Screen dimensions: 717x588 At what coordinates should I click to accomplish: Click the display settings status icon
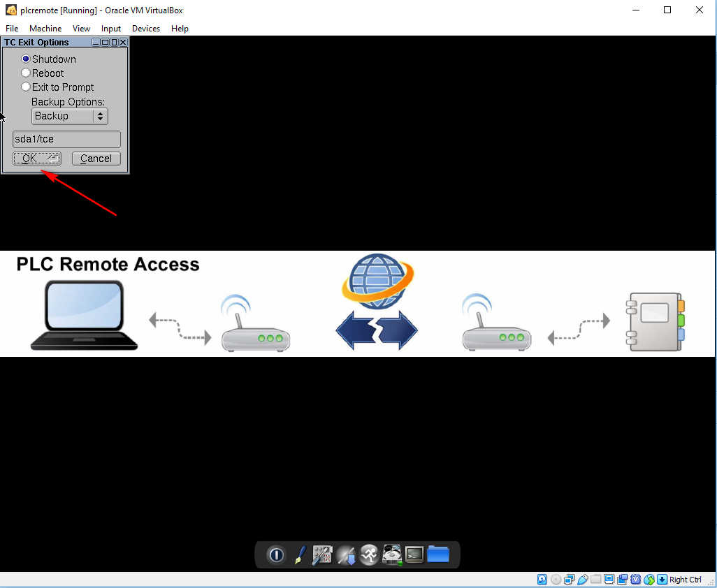[609, 580]
